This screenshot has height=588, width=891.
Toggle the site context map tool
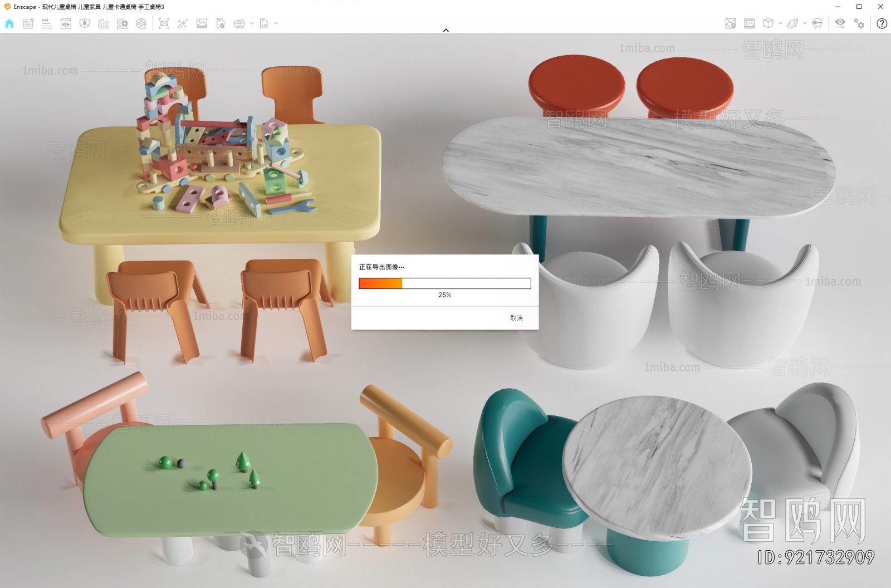tap(731, 23)
